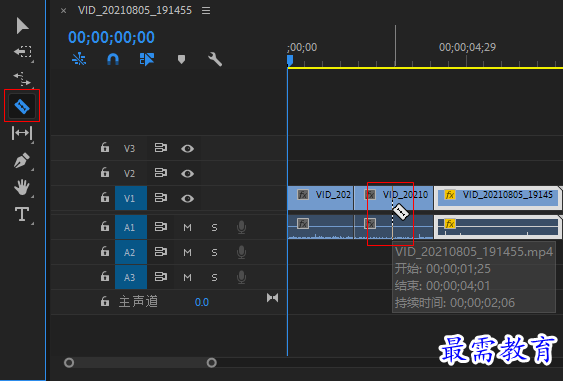Click the master track 0.0 volume value

click(201, 302)
